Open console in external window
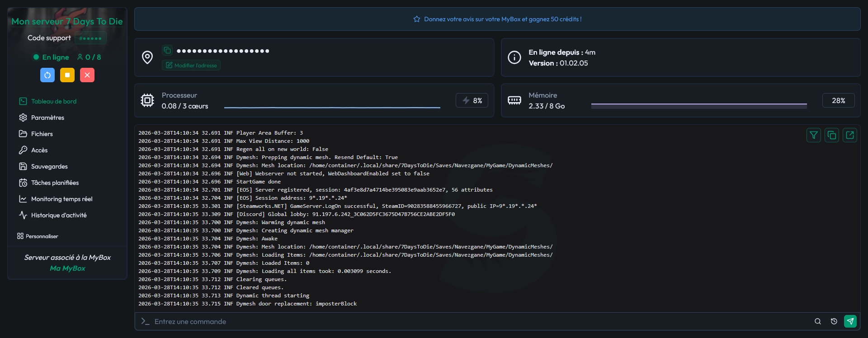868x338 pixels. 850,135
